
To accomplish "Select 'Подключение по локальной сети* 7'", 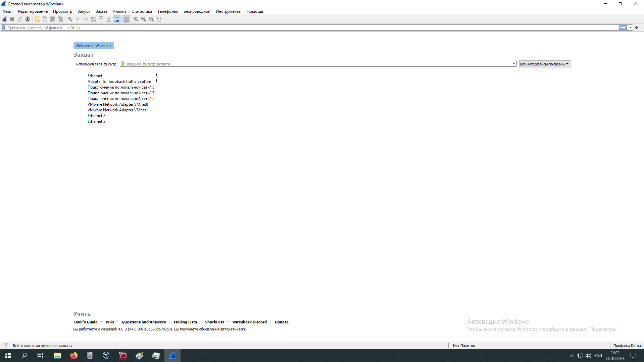I will coord(121,93).
